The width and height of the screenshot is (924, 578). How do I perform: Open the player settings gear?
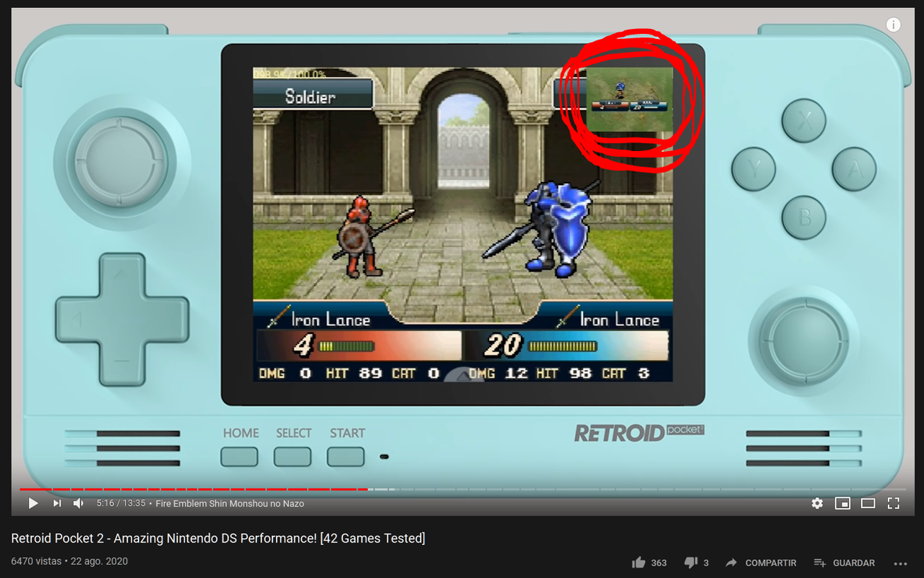[817, 504]
